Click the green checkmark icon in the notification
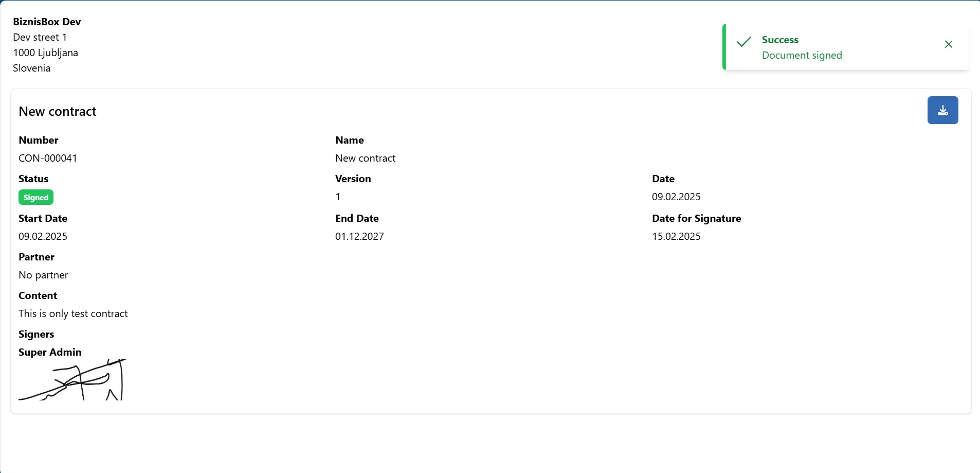980x473 pixels. click(744, 42)
